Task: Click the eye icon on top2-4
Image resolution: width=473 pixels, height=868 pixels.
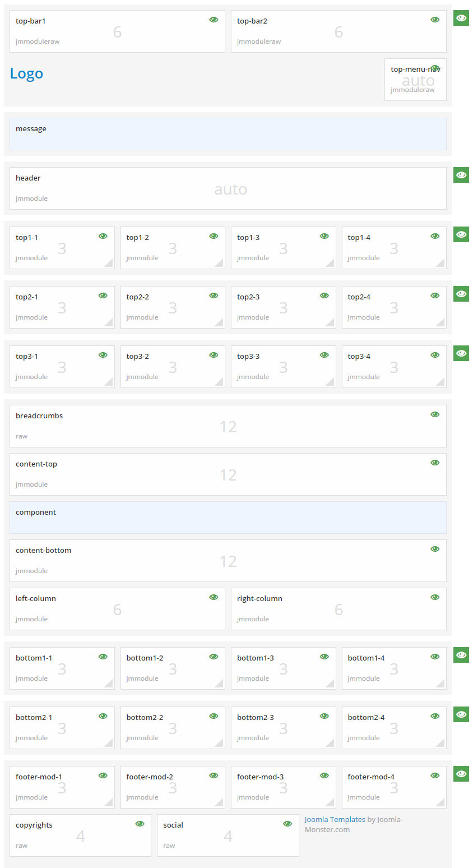Action: click(435, 296)
